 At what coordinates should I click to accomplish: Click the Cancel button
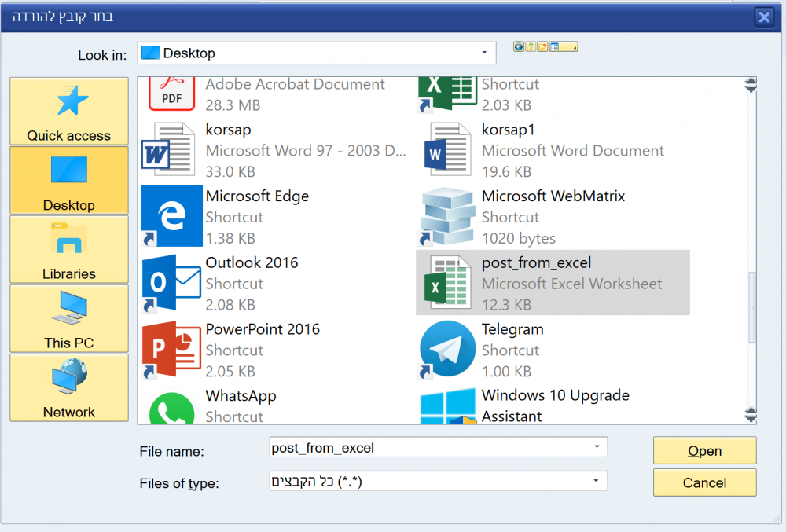tap(704, 482)
